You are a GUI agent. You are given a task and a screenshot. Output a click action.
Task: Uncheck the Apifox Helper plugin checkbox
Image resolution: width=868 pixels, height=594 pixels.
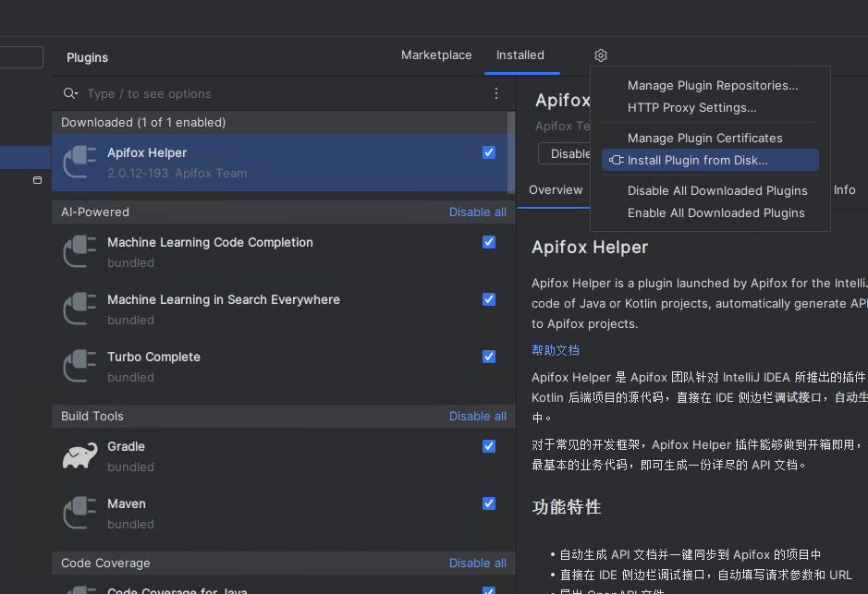click(x=489, y=152)
